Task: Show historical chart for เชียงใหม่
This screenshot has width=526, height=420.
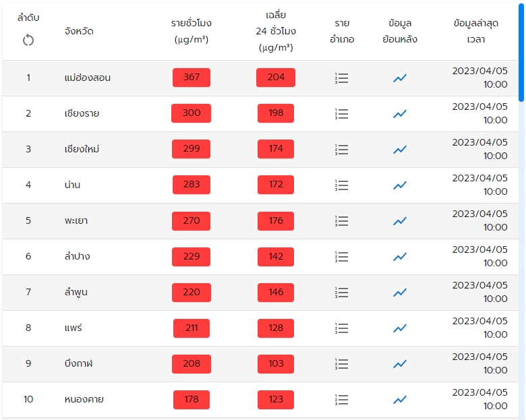Action: coord(400,150)
